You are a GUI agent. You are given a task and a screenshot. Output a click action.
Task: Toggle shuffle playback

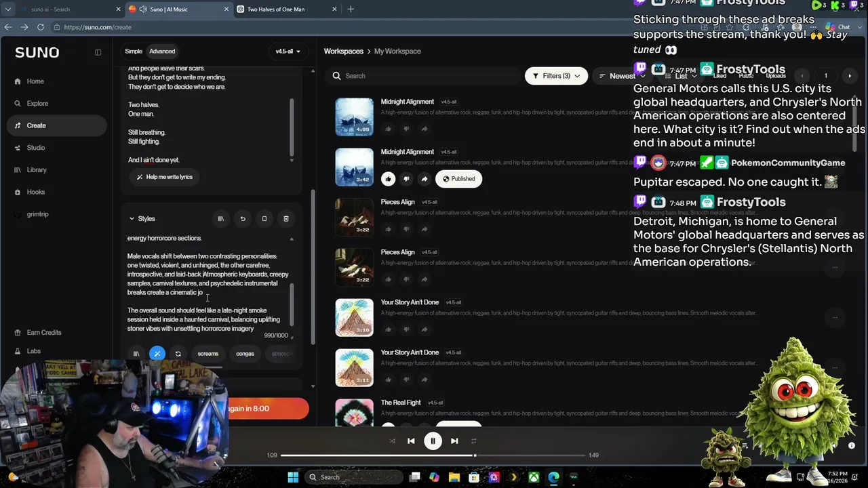[392, 441]
